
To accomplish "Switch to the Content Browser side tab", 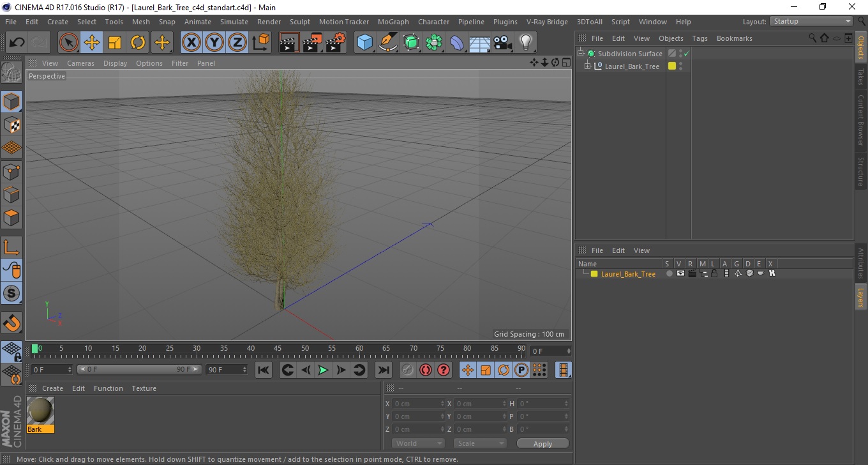I will click(861, 121).
